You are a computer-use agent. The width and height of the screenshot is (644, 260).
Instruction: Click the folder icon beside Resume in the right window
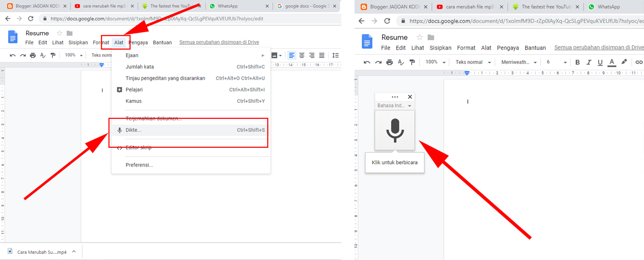(430, 37)
